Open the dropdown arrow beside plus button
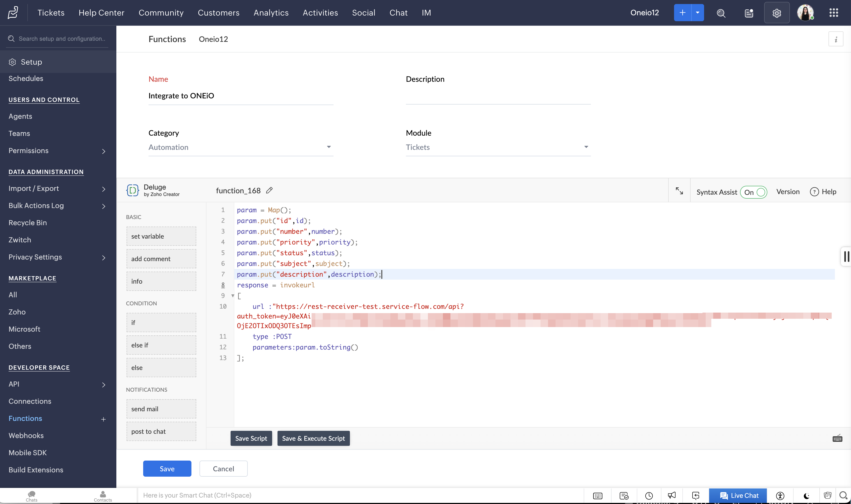The width and height of the screenshot is (851, 504). [698, 13]
